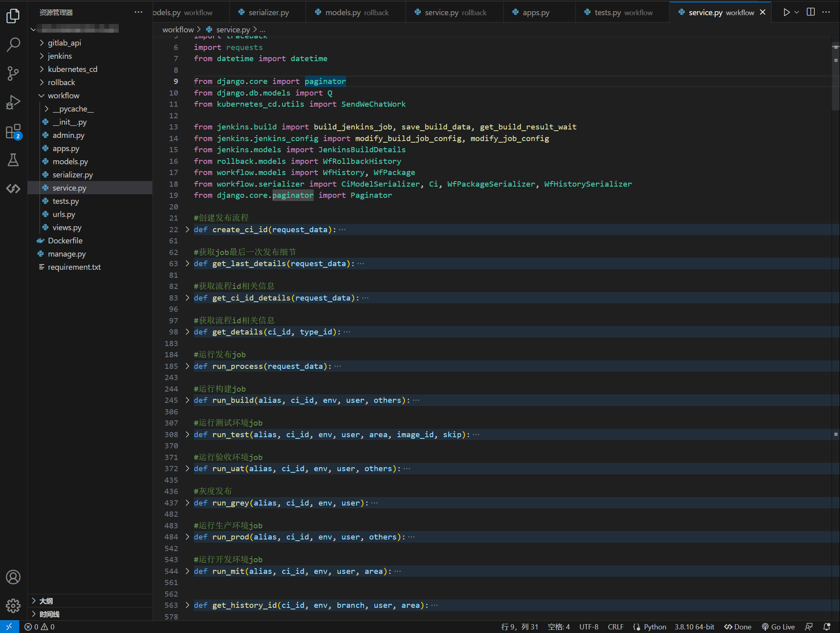
Task: Expand the kubernetes_cd folder
Action: click(90, 69)
